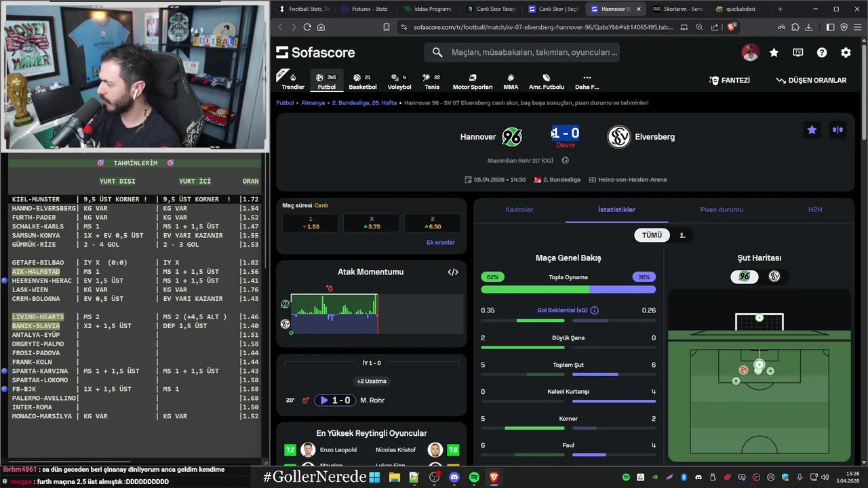The width and height of the screenshot is (868, 488).
Task: Click the embed code icon on Atak Momentumu
Action: 453,272
